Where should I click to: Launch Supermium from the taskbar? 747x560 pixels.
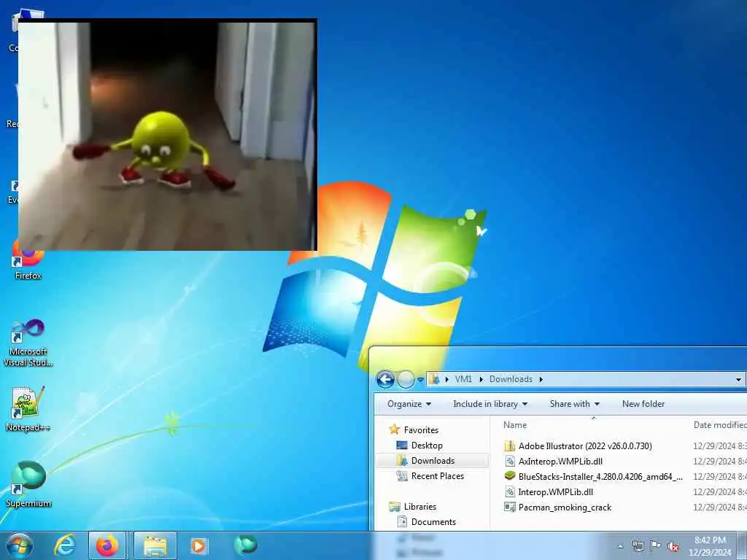click(245, 545)
